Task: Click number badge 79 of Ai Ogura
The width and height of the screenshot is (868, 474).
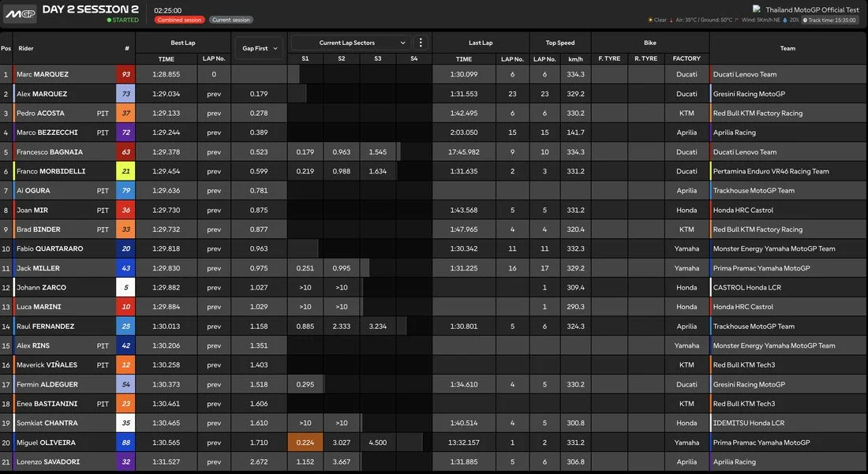Action: [x=125, y=190]
